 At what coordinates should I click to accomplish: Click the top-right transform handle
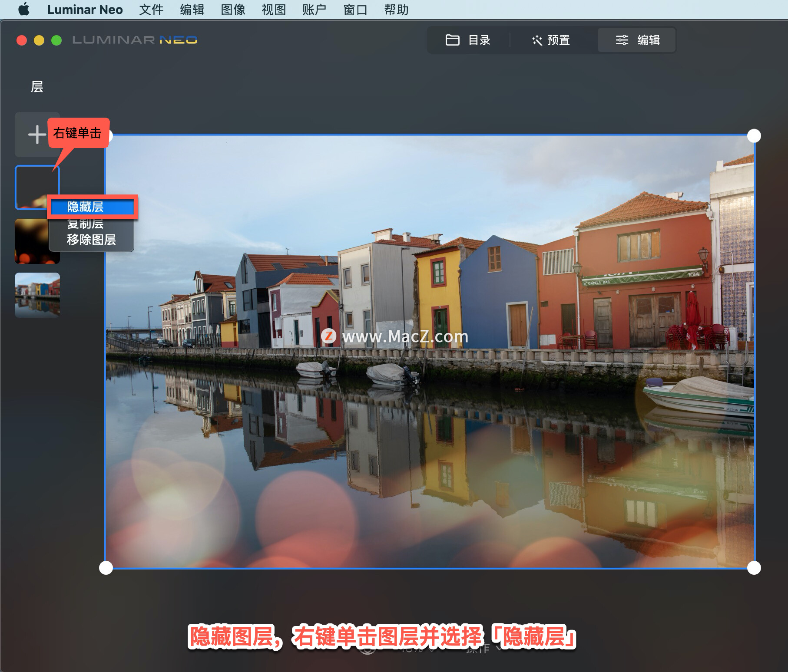pos(754,136)
